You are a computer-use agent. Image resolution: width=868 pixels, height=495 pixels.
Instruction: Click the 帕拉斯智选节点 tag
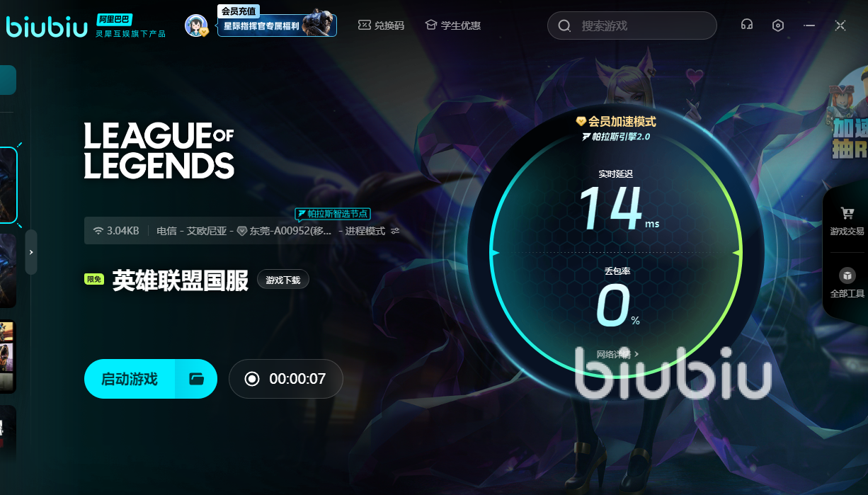(x=333, y=213)
